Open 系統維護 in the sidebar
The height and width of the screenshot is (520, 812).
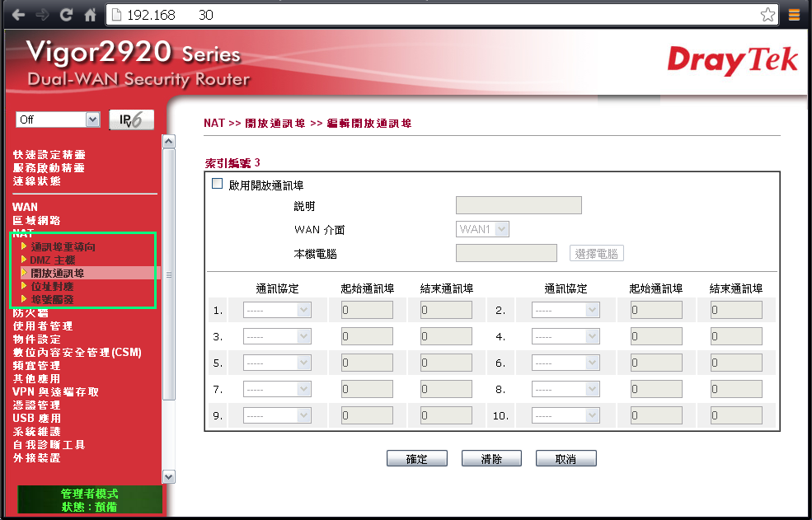click(37, 432)
